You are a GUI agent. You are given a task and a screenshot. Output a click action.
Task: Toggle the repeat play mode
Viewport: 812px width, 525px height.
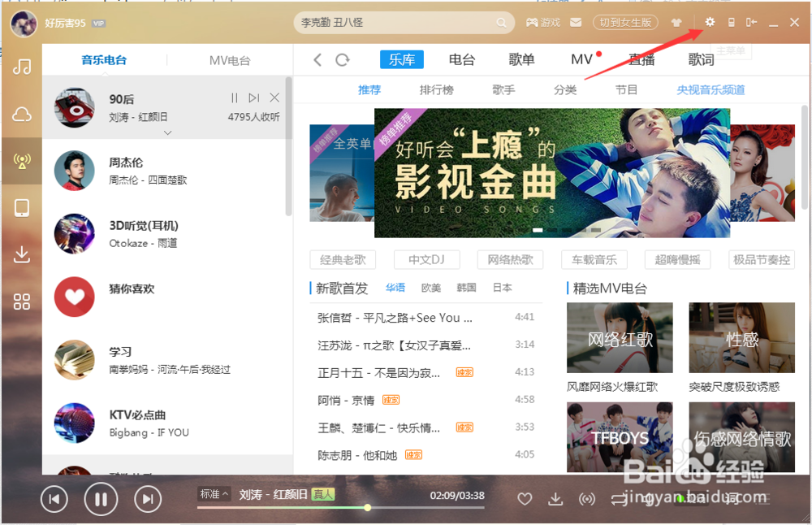[619, 499]
